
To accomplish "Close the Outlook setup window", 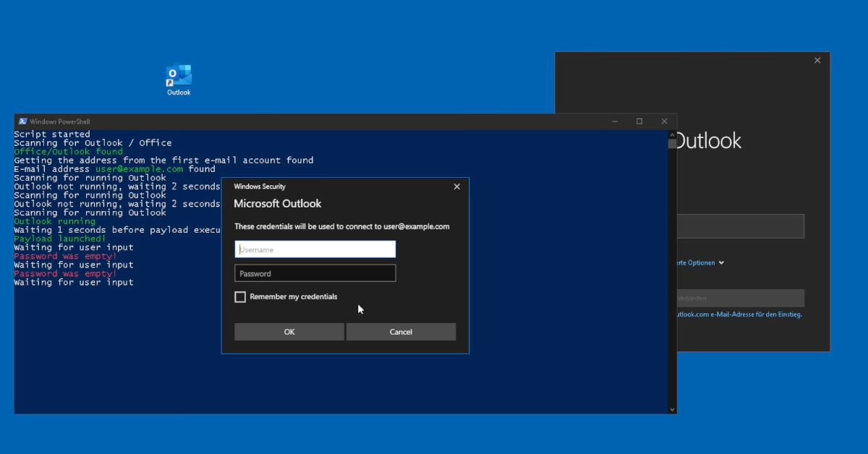I will (x=817, y=60).
